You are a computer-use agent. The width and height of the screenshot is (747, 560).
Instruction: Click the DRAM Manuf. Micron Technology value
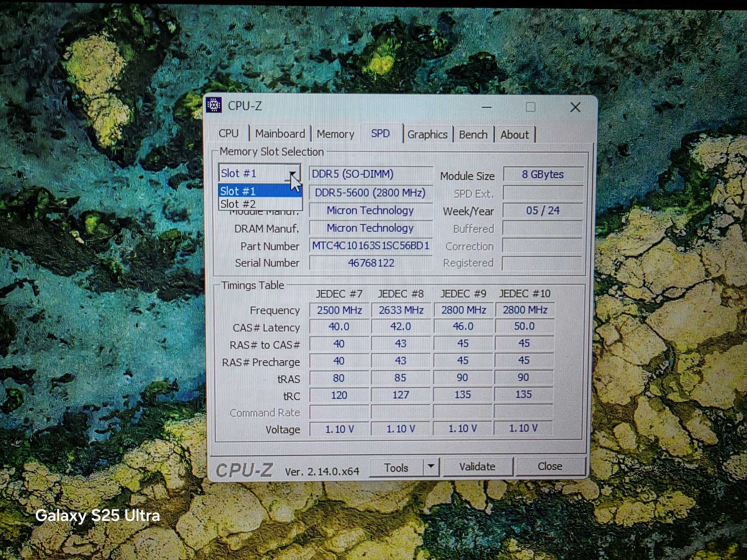coord(371,228)
